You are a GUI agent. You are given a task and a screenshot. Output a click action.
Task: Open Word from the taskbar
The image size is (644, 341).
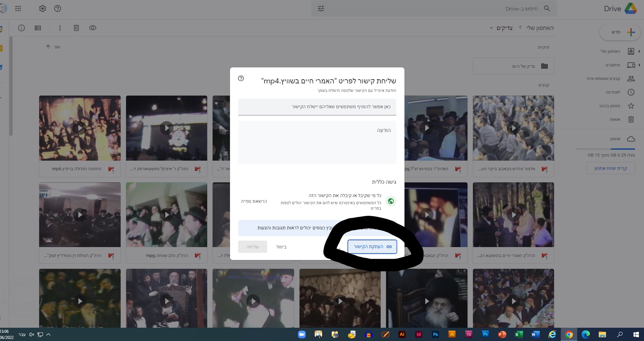(x=536, y=335)
